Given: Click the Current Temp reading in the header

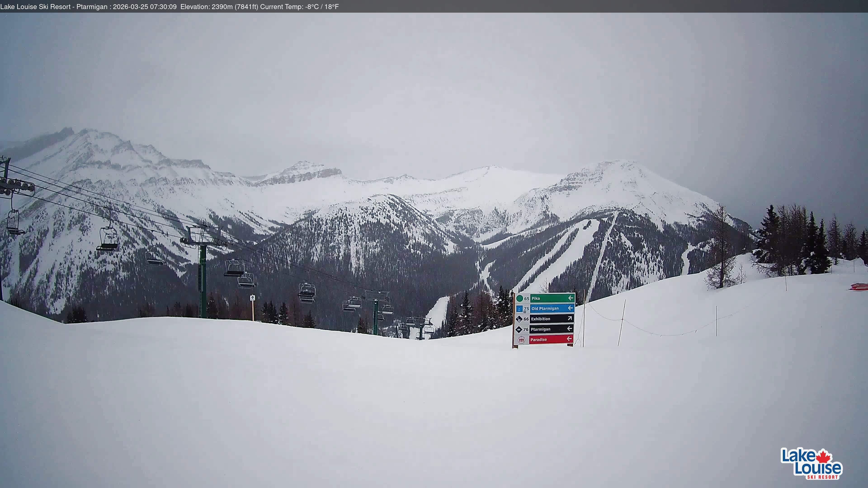Looking at the screenshot, I should [299, 7].
